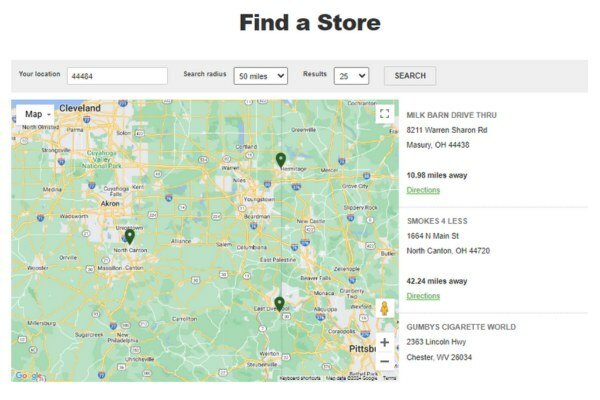This screenshot has width=600, height=400.
Task: Select the Street View pegman icon
Action: (x=385, y=309)
